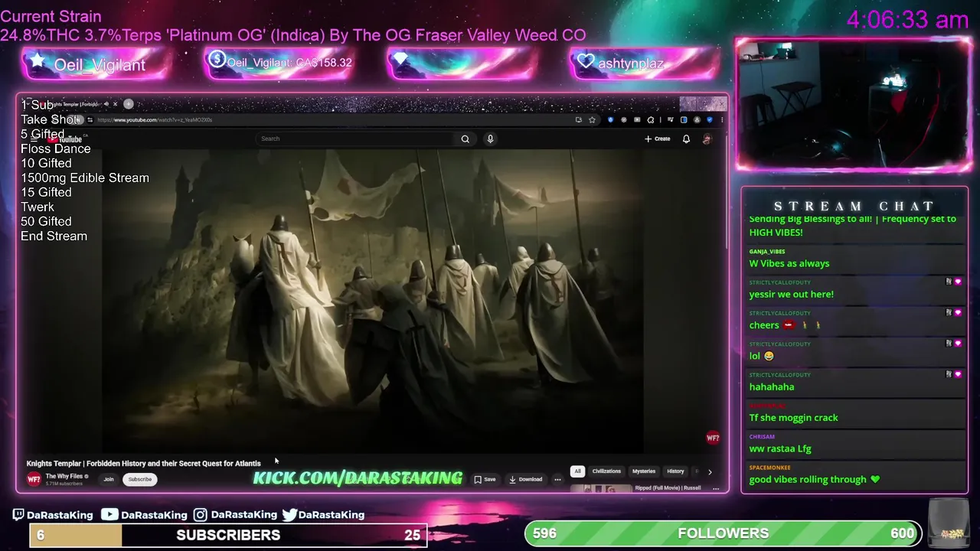The height and width of the screenshot is (551, 980).
Task: Click chat message 'Tf she moggin crack'
Action: click(794, 417)
